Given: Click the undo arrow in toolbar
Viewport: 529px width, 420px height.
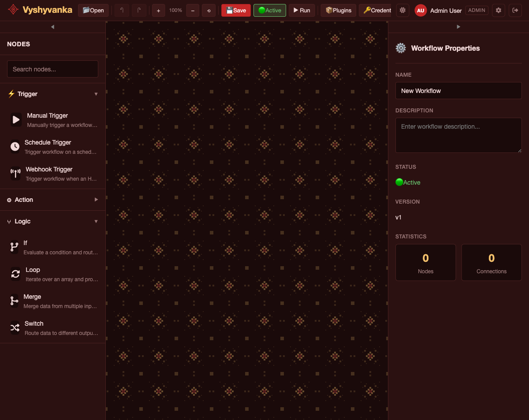Looking at the screenshot, I should 122,10.
